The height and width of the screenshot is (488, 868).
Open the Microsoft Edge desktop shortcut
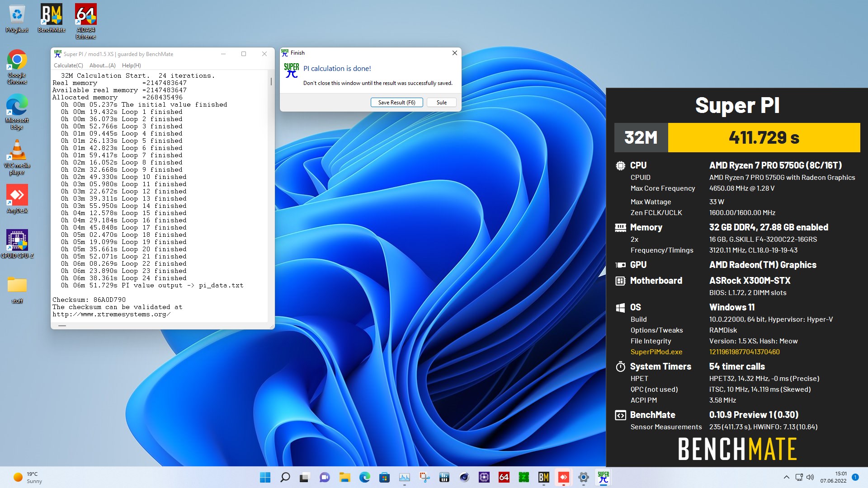17,112
